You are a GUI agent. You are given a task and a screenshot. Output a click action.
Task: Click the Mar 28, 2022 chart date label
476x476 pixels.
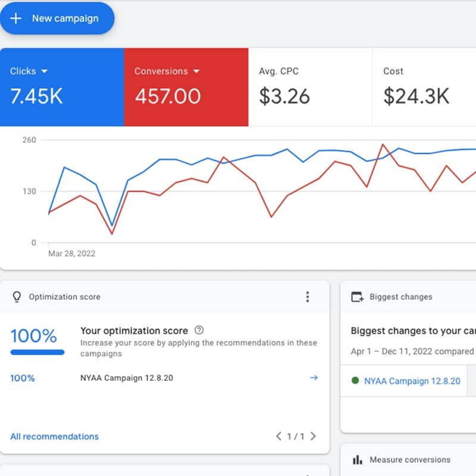point(71,253)
